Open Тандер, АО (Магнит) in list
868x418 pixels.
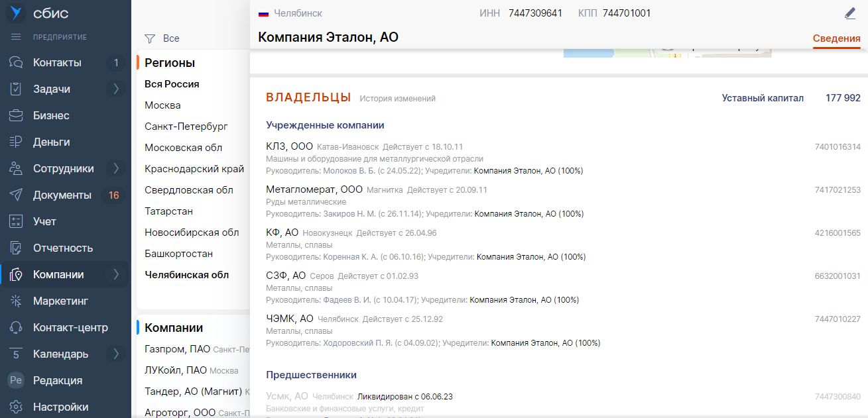coord(194,391)
